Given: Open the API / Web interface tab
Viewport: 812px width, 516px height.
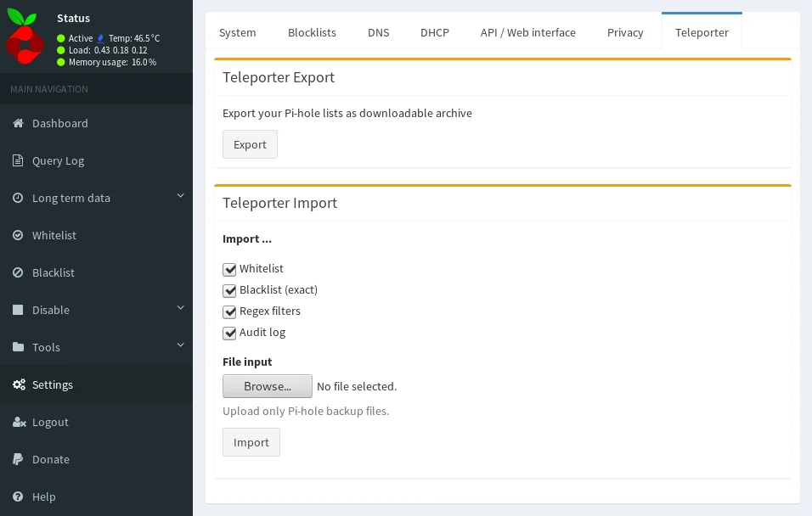Looking at the screenshot, I should coord(527,32).
